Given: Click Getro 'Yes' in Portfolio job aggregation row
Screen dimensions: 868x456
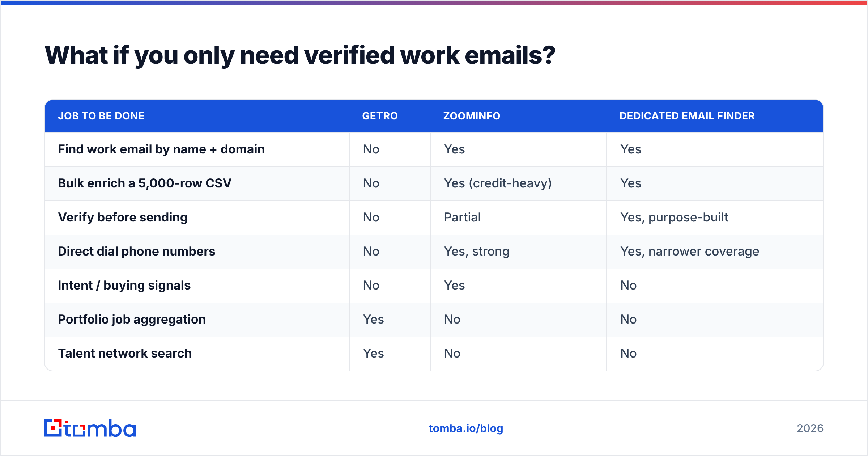Looking at the screenshot, I should pyautogui.click(x=373, y=319).
